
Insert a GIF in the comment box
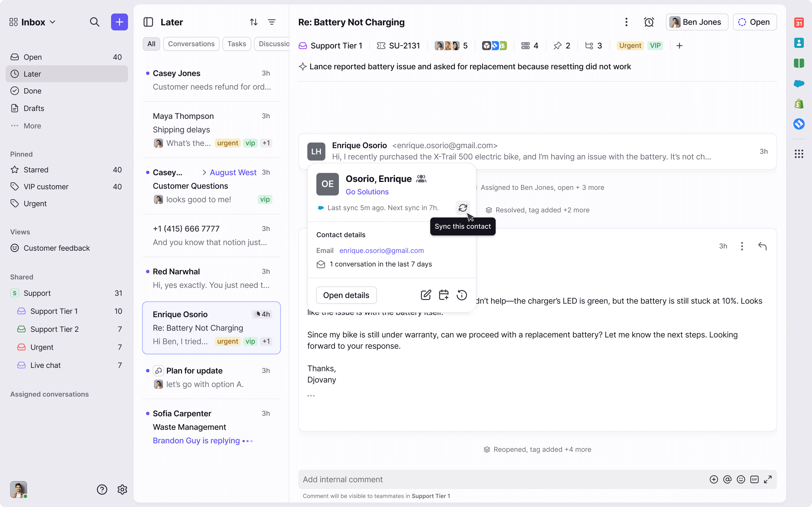(754, 479)
